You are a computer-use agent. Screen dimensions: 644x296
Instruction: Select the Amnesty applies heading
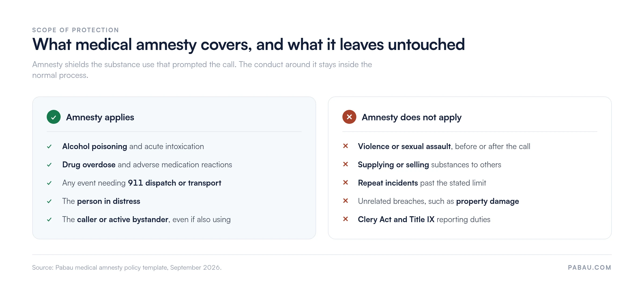coord(100,117)
